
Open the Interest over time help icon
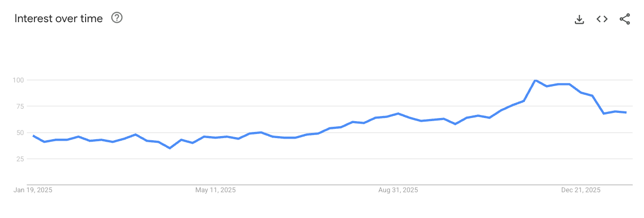tap(117, 19)
